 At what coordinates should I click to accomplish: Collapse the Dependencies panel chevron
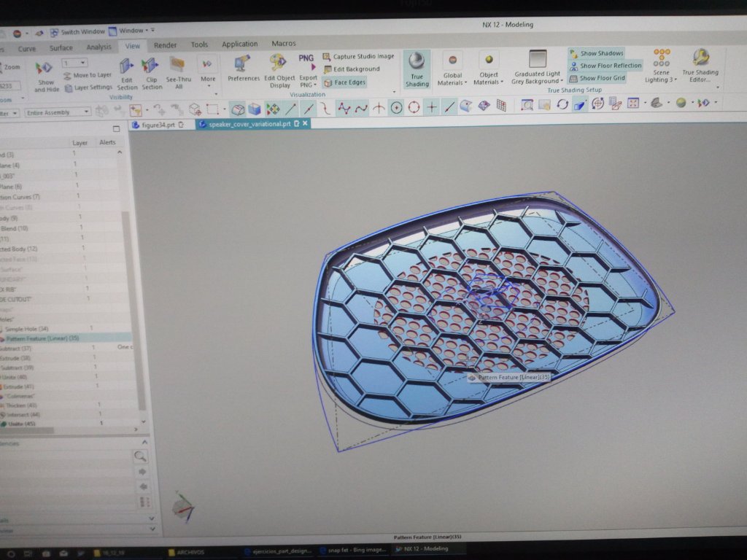coord(144,443)
